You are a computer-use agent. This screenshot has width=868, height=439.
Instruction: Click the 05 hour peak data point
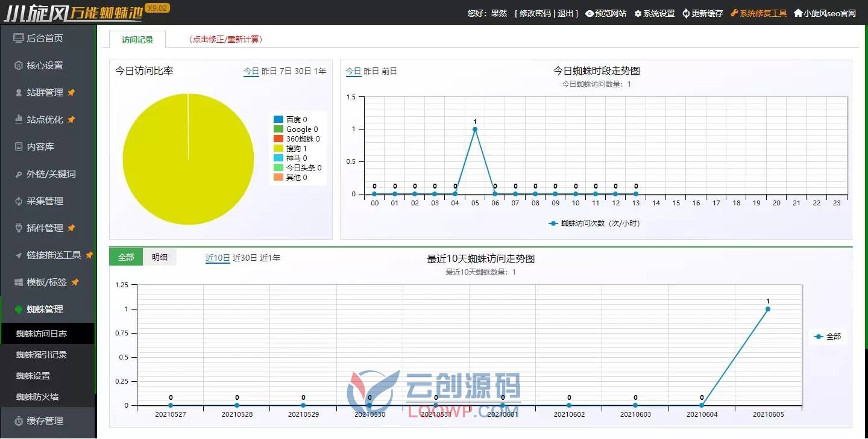coord(475,129)
